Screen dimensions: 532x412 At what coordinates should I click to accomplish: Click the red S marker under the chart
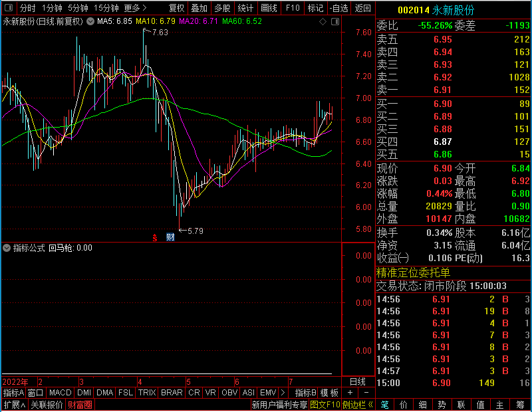[155, 238]
